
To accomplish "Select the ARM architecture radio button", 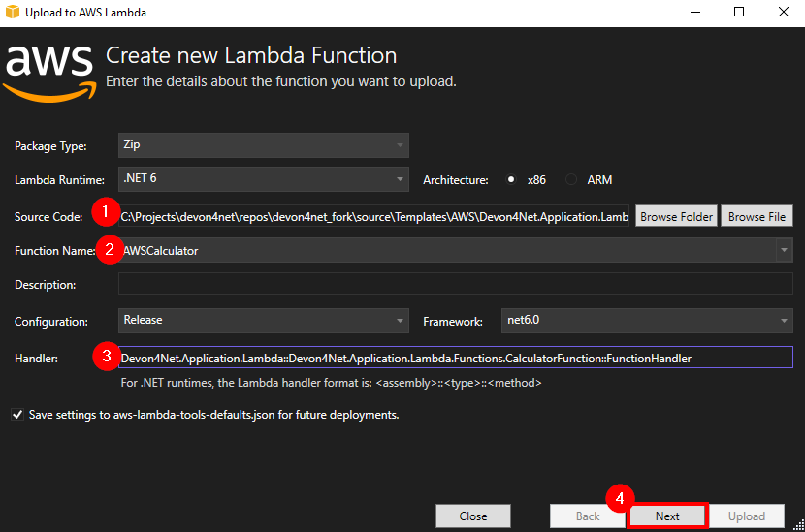I will (571, 179).
